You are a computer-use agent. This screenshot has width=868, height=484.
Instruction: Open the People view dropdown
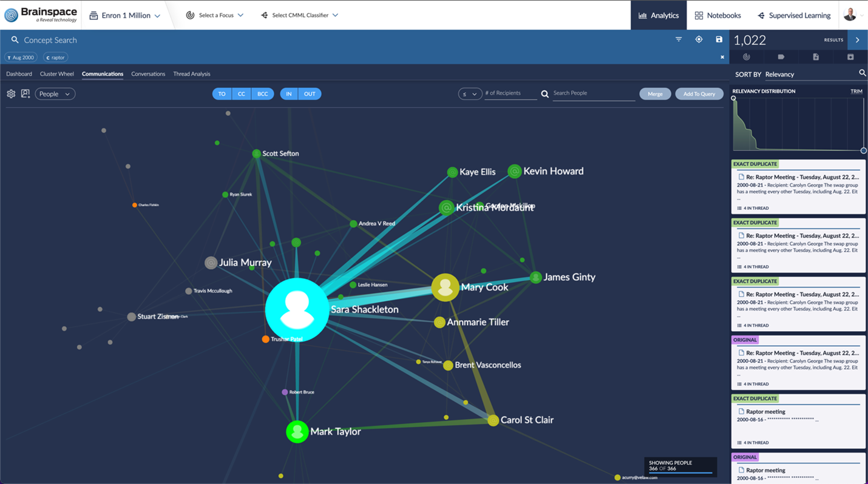(55, 94)
